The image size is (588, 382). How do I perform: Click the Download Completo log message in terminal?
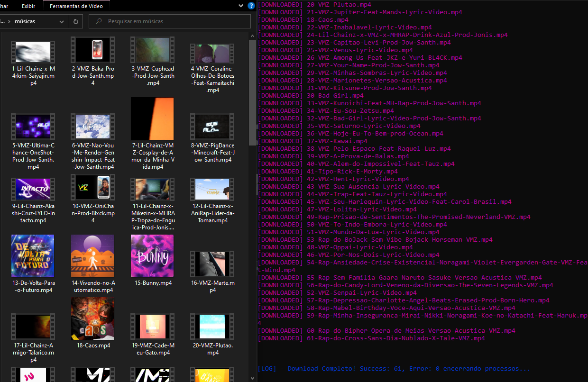(394, 368)
